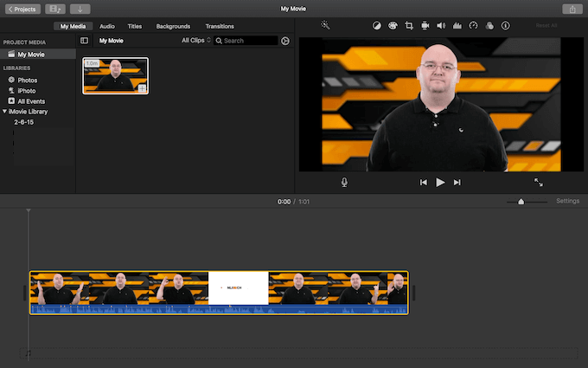Screen dimensions: 588x368
Task: Open the volume adjustment tool
Action: tap(441, 26)
